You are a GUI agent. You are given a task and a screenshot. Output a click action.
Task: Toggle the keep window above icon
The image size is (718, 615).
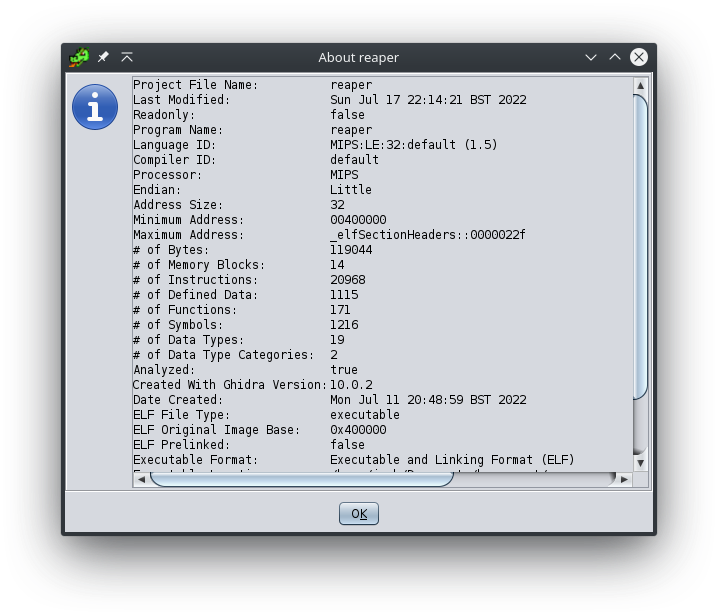tap(127, 57)
